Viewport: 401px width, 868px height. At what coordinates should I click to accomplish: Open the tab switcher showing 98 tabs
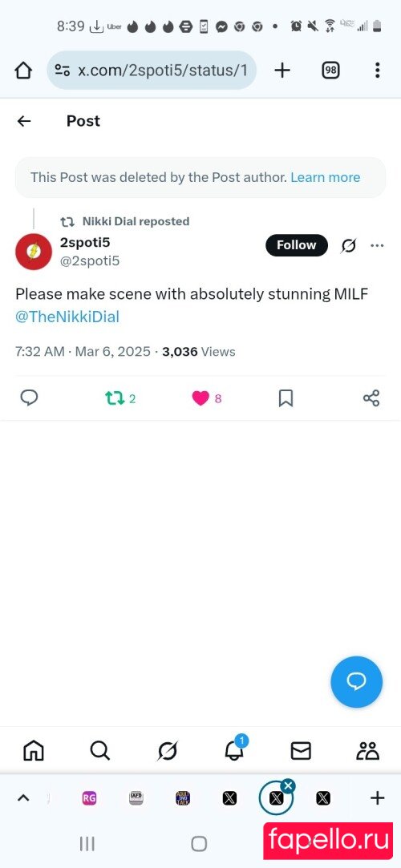click(330, 71)
